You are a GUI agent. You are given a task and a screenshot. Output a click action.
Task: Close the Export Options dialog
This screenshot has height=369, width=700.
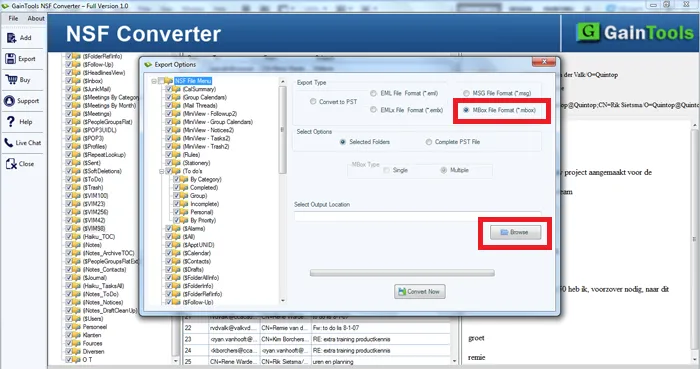(x=544, y=62)
